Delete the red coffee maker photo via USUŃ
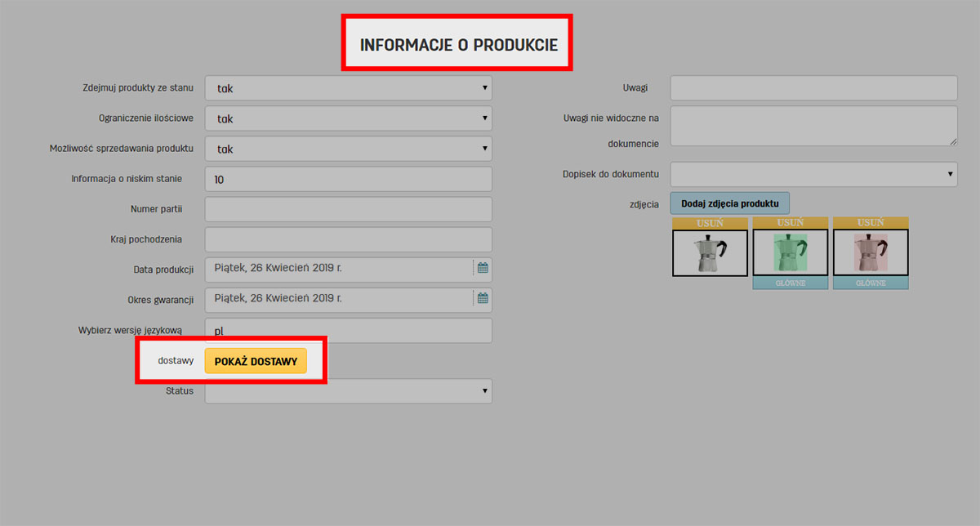 [x=871, y=223]
